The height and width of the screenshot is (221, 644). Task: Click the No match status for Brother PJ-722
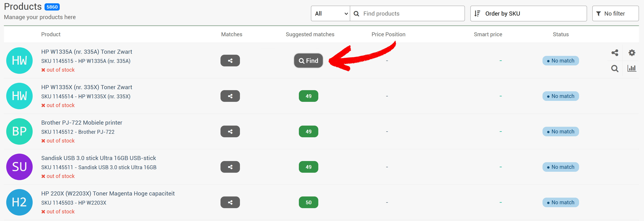(560, 132)
